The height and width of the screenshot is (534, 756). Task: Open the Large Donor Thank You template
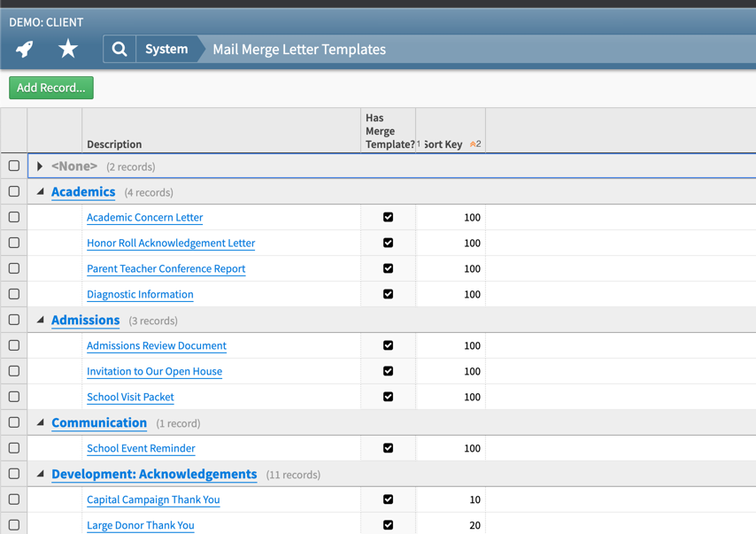[140, 525]
